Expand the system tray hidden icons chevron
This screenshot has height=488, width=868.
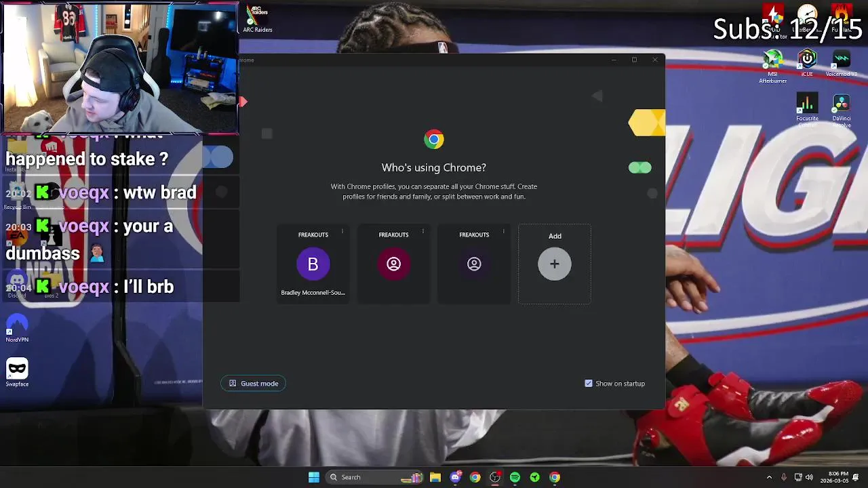[769, 477]
